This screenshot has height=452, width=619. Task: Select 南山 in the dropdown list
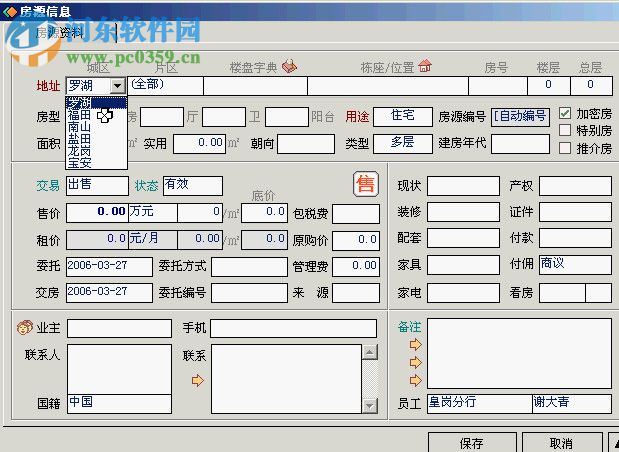[x=97, y=127]
